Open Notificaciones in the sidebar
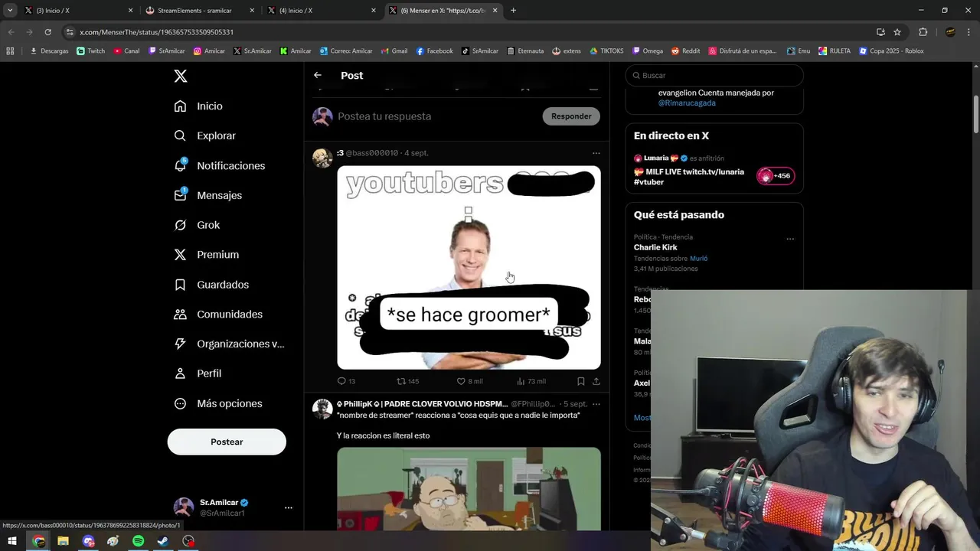Screen dimensions: 980x551 pyautogui.click(x=219, y=165)
